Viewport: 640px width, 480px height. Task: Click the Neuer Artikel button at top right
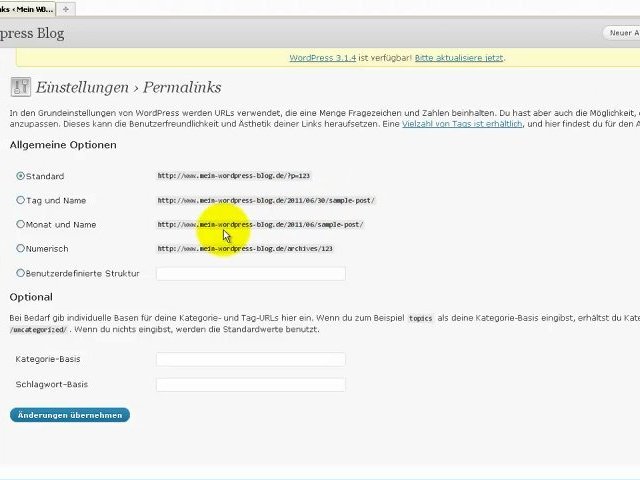coord(622,33)
